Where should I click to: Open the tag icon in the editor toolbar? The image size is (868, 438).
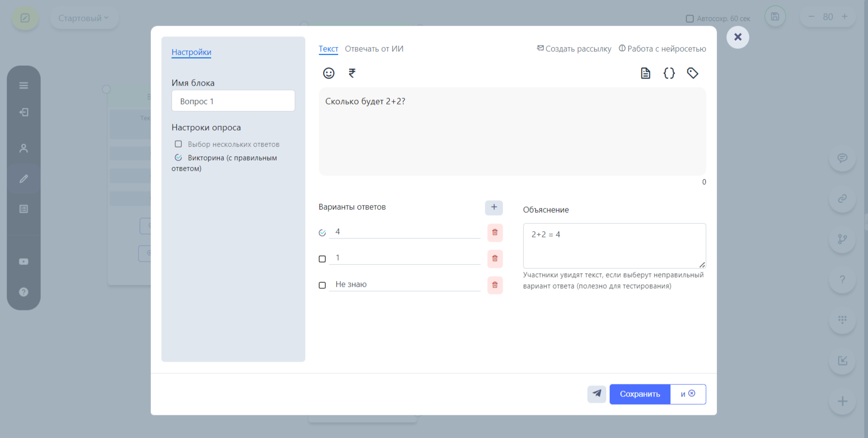(x=693, y=73)
